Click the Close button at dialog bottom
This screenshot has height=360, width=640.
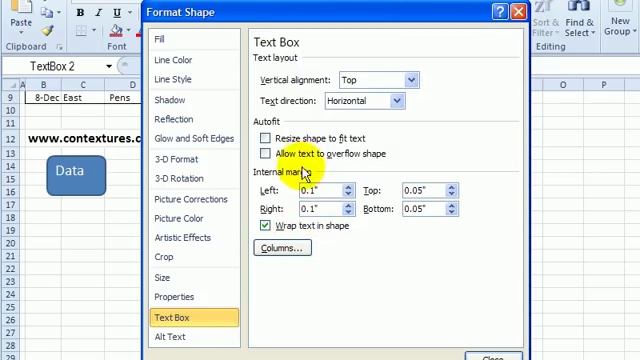493,356
